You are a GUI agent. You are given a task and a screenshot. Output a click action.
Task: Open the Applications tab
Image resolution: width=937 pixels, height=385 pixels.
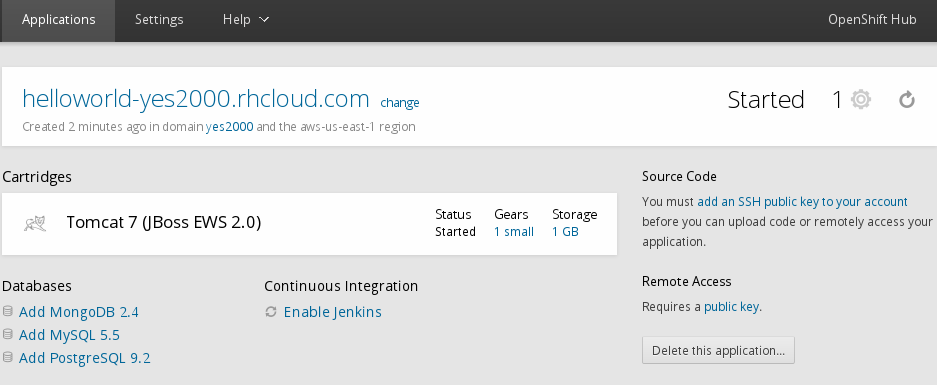[x=59, y=20]
